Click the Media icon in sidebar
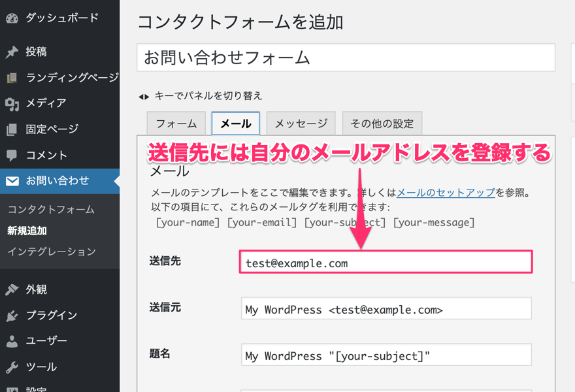The height and width of the screenshot is (392, 575). point(12,103)
